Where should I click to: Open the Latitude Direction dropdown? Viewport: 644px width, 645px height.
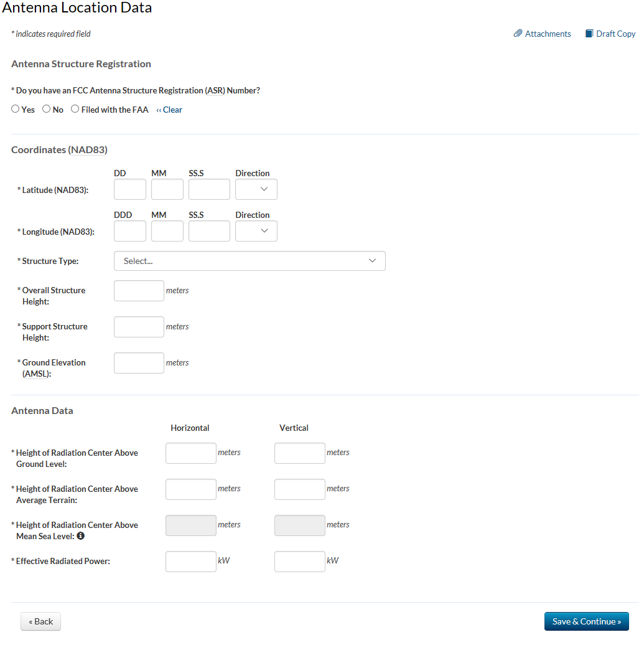(256, 189)
